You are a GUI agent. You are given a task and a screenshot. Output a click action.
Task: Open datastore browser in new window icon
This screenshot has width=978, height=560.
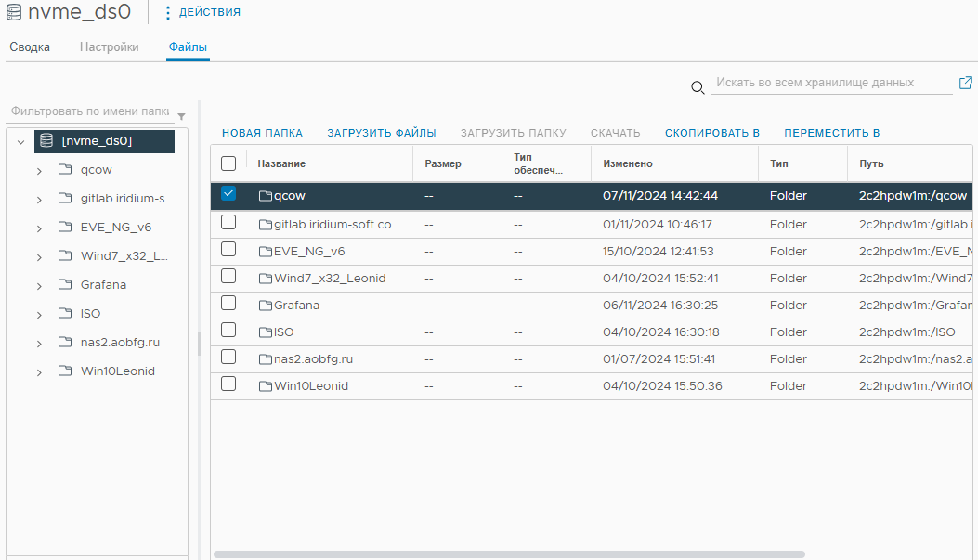click(965, 83)
